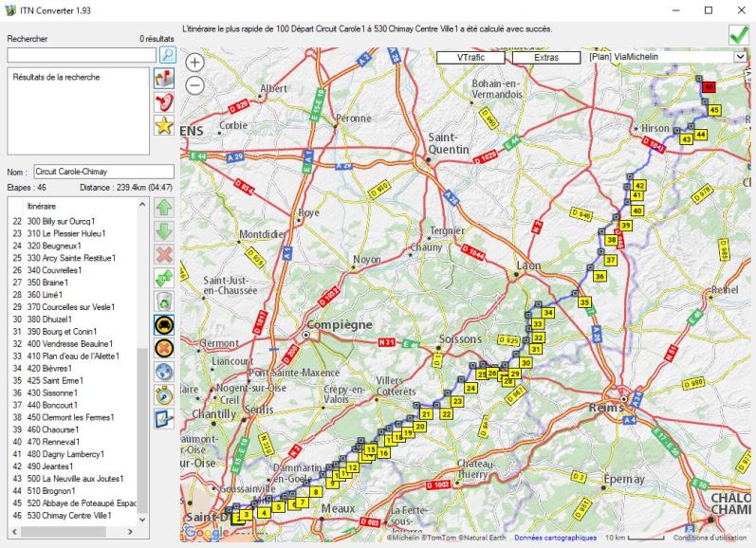This screenshot has width=756, height=548.
Task: Click the orange circle cross icon
Action: coord(164,348)
